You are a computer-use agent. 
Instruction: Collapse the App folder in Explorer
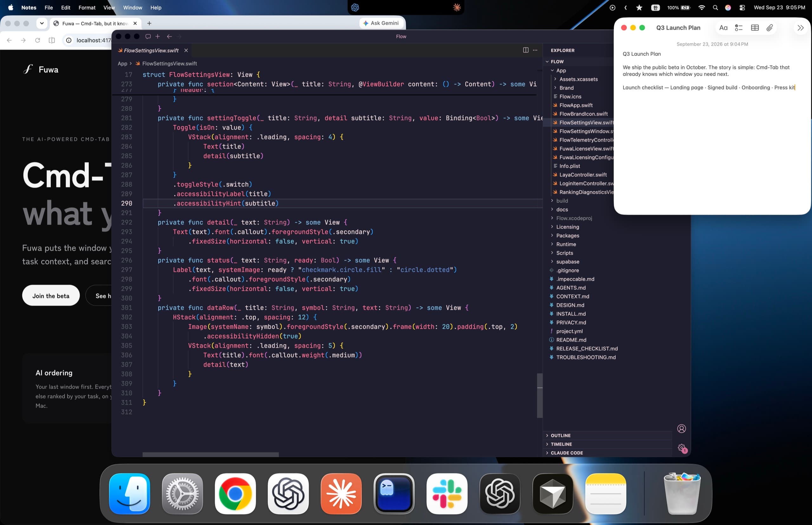click(x=552, y=70)
